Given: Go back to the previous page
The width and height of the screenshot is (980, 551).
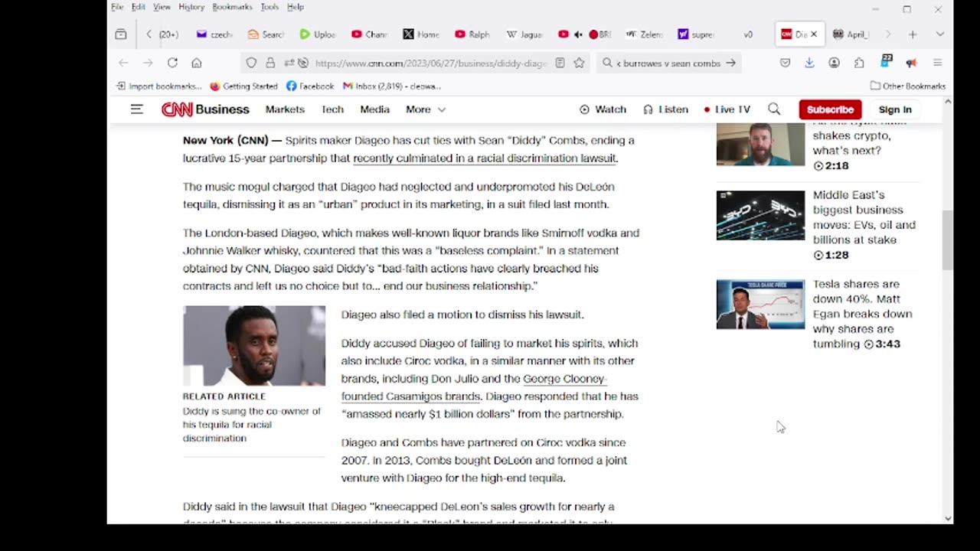Looking at the screenshot, I should click(x=124, y=63).
